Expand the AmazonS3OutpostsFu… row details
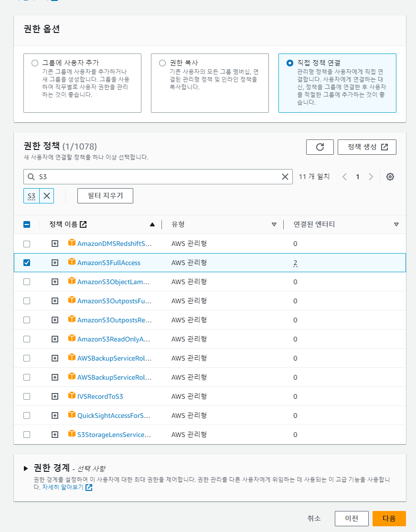The height and width of the screenshot is (532, 416). pyautogui.click(x=54, y=301)
